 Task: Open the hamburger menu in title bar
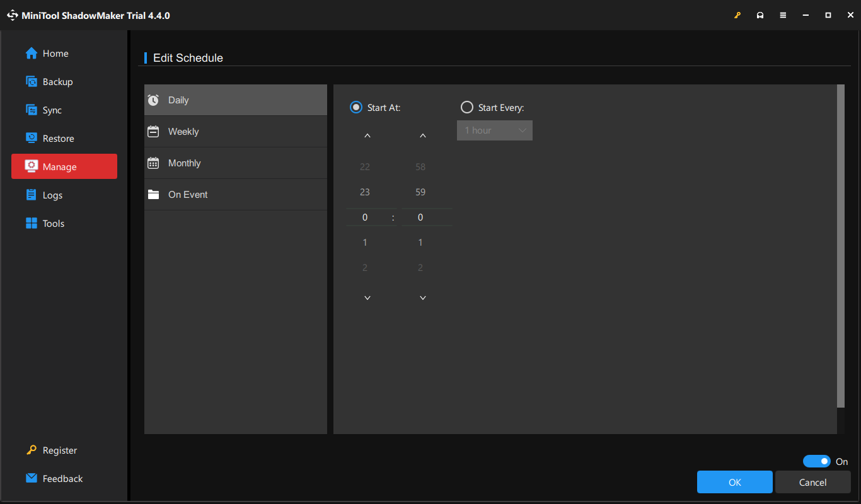tap(783, 15)
